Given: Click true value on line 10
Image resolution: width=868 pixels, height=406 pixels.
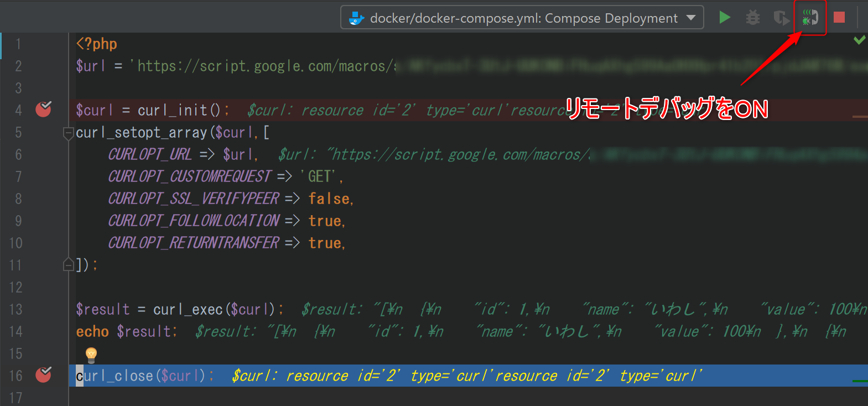Looking at the screenshot, I should pos(325,243).
